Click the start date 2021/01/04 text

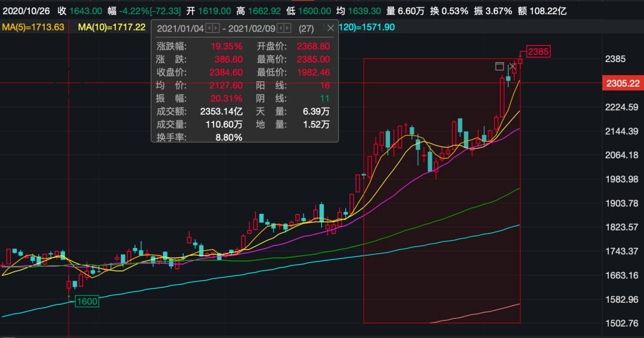click(x=180, y=29)
